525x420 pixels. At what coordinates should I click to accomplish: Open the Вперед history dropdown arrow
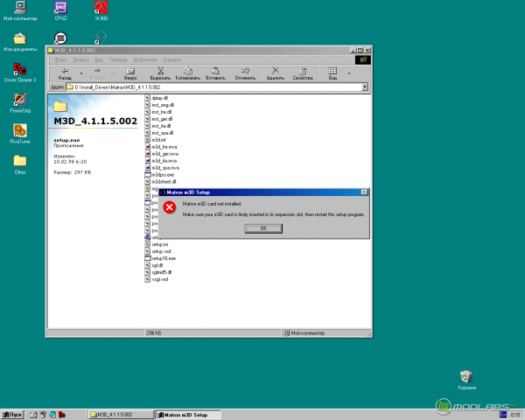click(114, 73)
